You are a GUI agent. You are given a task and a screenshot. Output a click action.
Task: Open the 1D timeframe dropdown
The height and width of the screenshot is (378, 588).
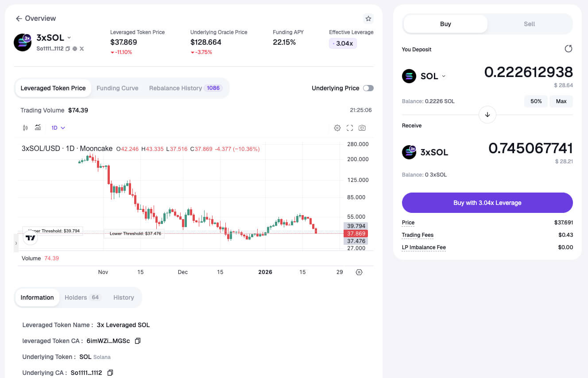click(x=58, y=128)
